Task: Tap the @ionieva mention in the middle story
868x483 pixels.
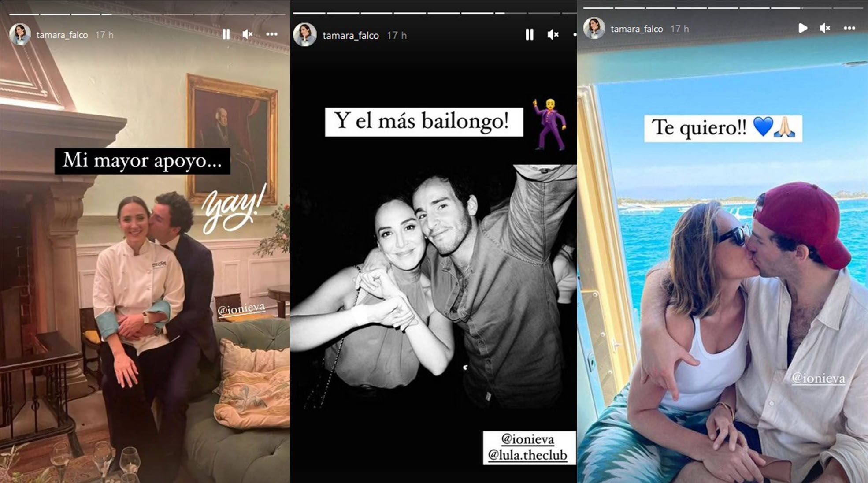Action: pos(528,439)
